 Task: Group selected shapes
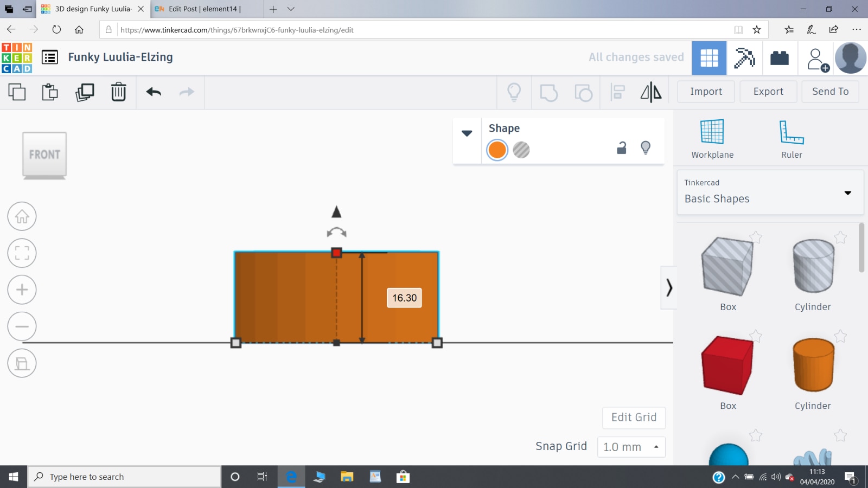tap(549, 93)
